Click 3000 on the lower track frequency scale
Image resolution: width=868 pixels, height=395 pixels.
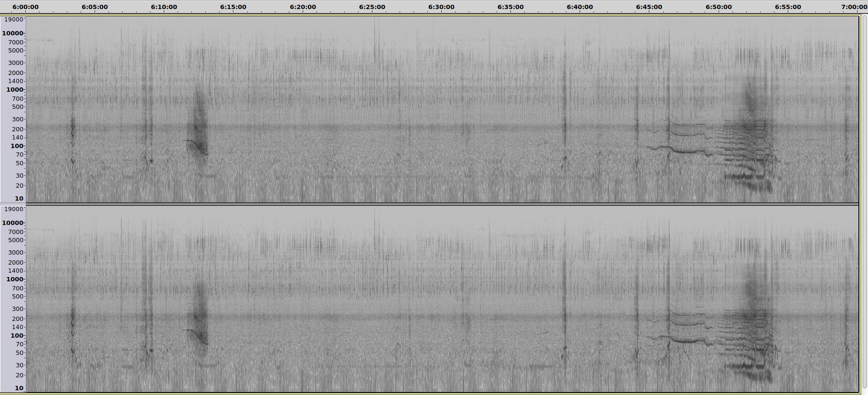[15, 253]
